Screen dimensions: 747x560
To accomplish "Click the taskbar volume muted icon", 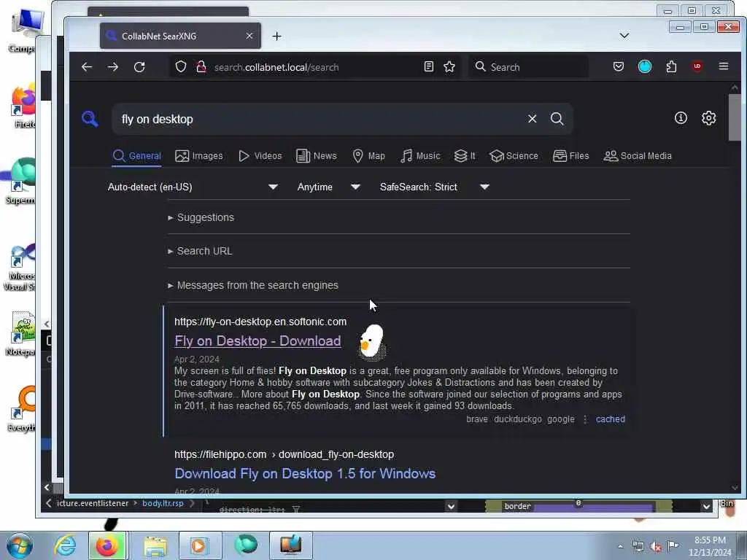I will click(656, 547).
